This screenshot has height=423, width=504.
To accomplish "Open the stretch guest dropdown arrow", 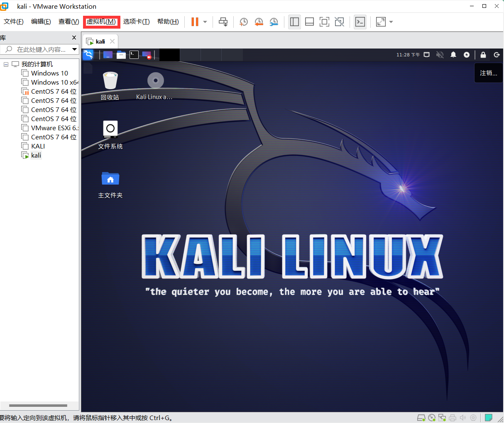I will pyautogui.click(x=391, y=22).
